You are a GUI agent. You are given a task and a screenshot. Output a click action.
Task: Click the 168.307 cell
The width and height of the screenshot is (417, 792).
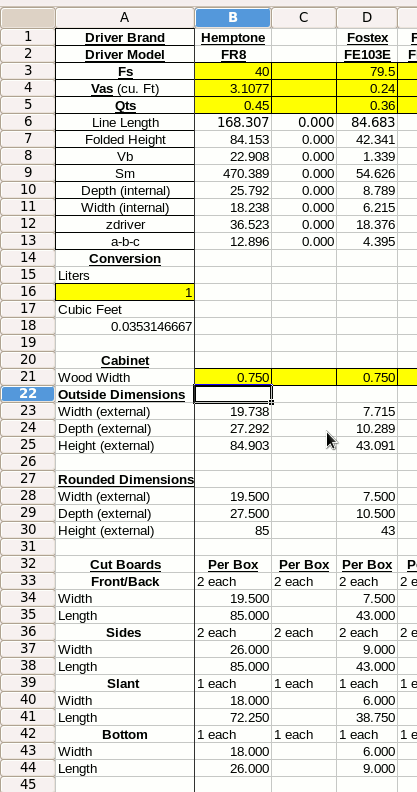pyautogui.click(x=233, y=123)
